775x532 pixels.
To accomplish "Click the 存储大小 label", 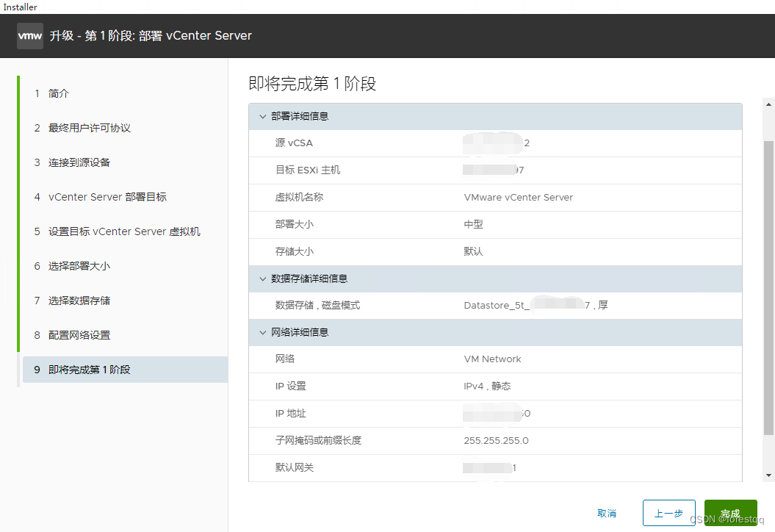I will click(x=294, y=251).
